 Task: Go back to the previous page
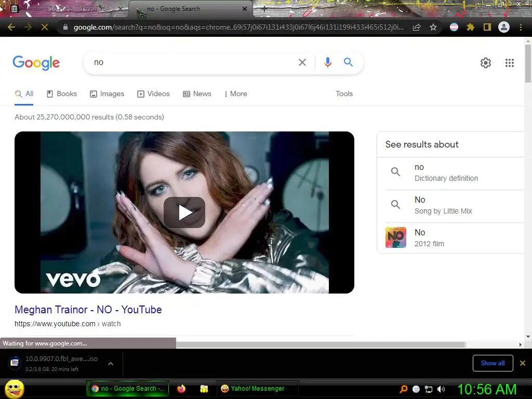11,27
